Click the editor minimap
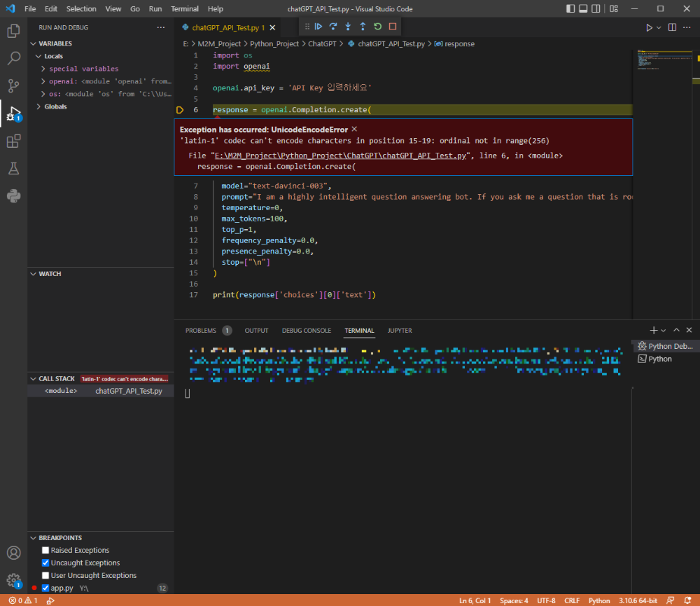 click(x=664, y=184)
